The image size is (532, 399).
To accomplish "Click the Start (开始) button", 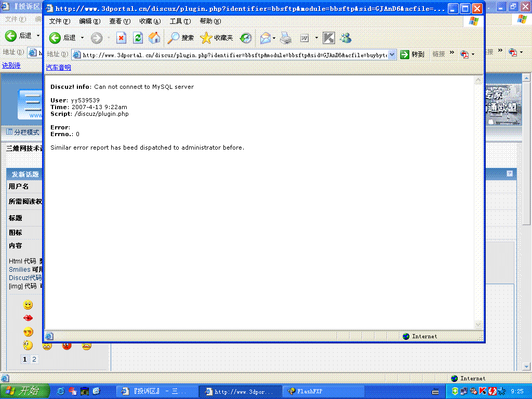I will point(25,391).
